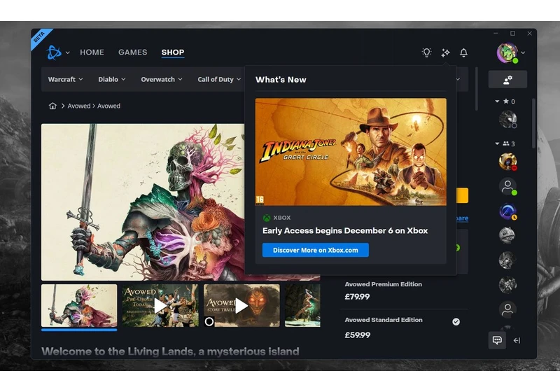This screenshot has height=392, width=560.
Task: Click Discover More on Xbox.com button
Action: coord(316,250)
